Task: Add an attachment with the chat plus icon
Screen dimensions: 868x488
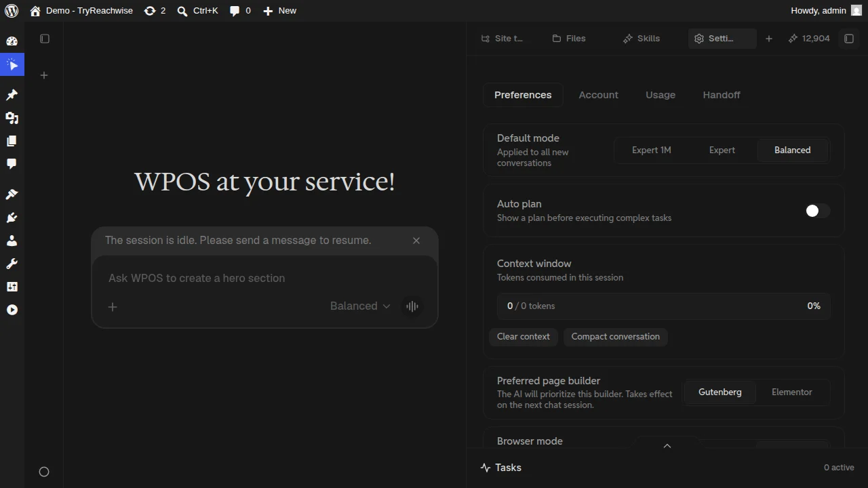Action: [x=113, y=307]
